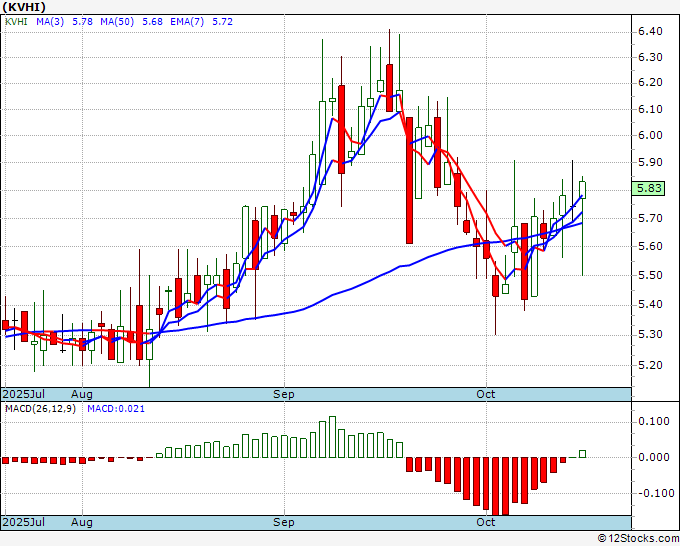Image resolution: width=680 pixels, height=546 pixels.
Task: Click the 6.00 price axis label
Action: [x=650, y=135]
